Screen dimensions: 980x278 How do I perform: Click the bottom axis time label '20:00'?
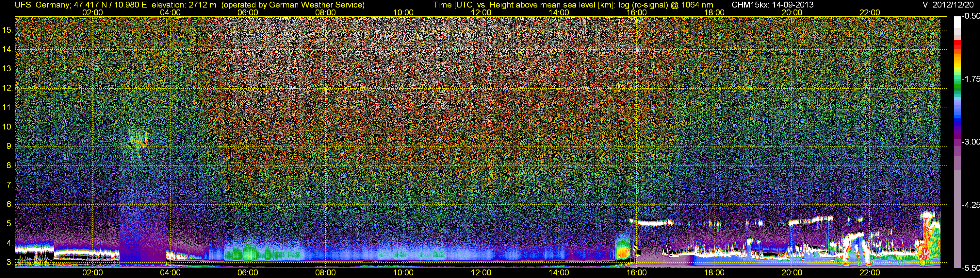tap(792, 273)
